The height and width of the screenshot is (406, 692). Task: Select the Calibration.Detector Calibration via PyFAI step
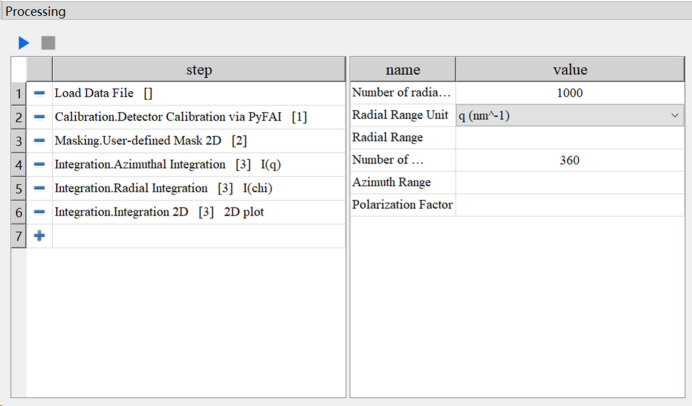point(199,117)
